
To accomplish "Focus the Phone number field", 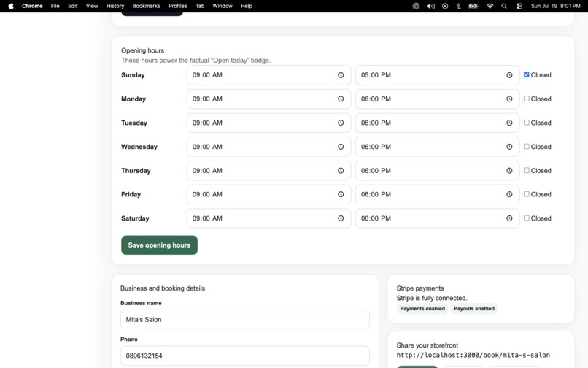I will (245, 356).
